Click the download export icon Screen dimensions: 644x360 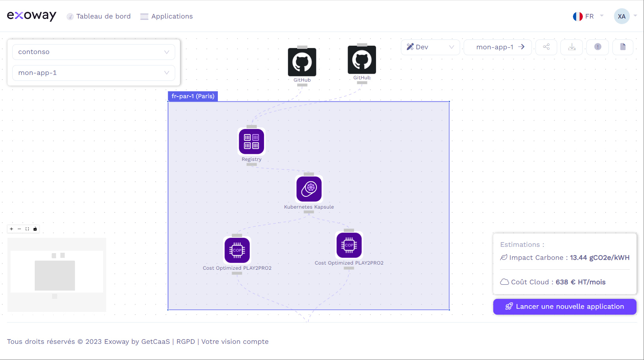click(571, 47)
